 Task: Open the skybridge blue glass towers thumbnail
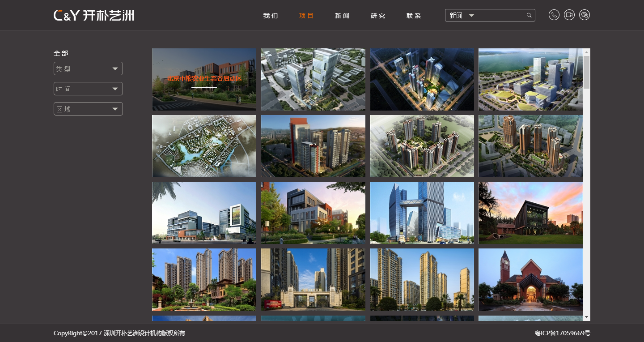(422, 213)
